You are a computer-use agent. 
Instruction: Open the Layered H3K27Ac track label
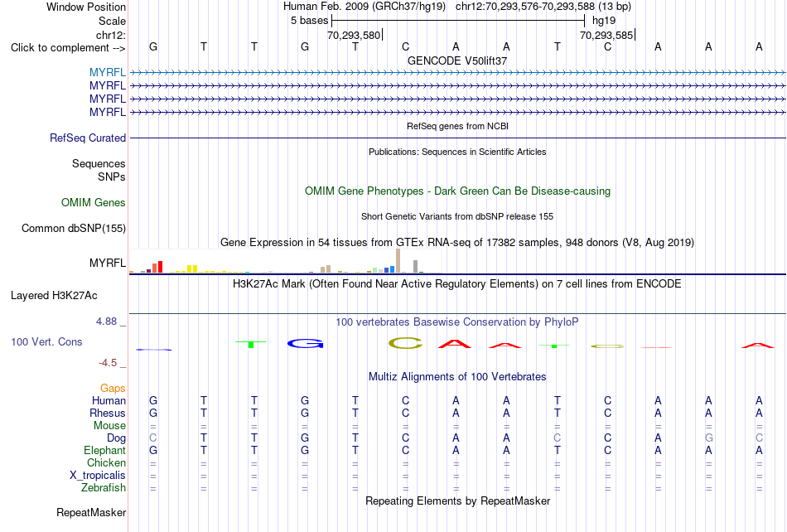click(54, 295)
